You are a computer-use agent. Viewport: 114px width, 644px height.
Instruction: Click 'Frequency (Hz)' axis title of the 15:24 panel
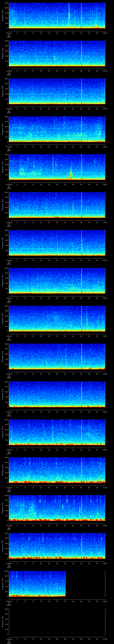[x=3, y=16]
